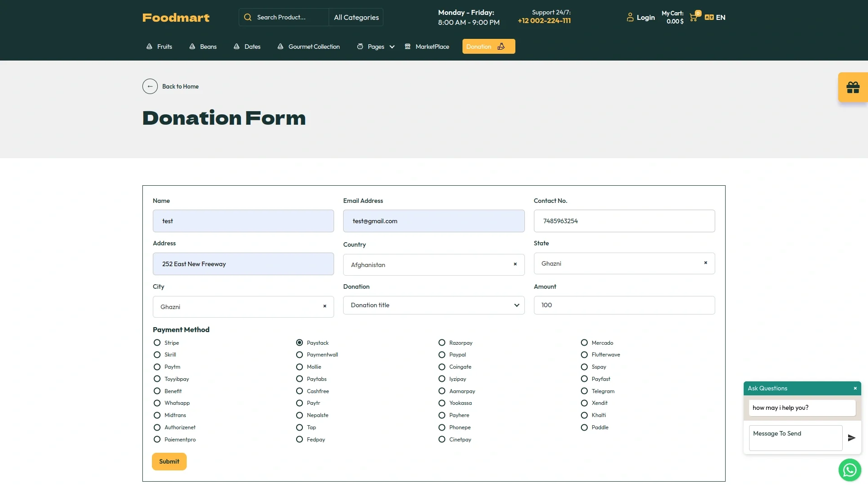
Task: Click the Login user icon
Action: click(630, 17)
